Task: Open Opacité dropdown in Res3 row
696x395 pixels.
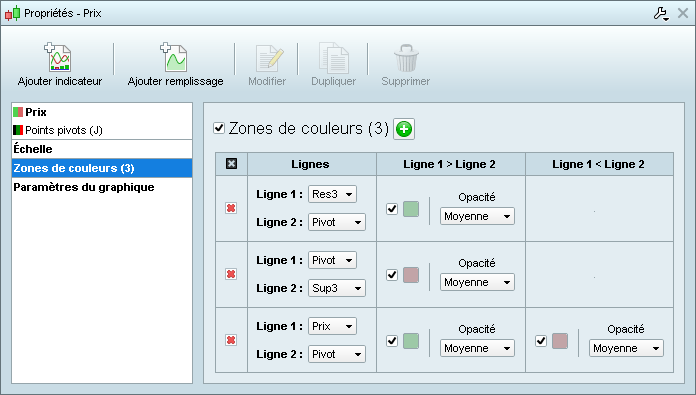Action: 477,216
